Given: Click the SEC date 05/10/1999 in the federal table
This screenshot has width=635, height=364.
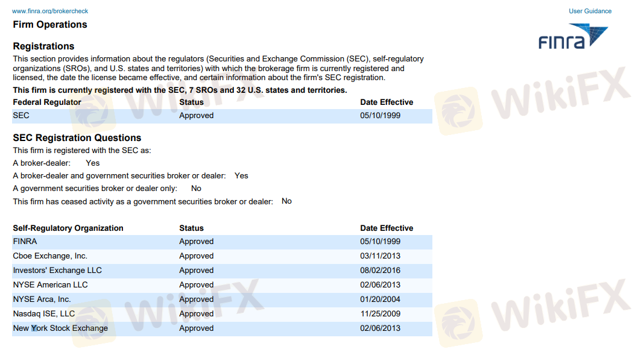Looking at the screenshot, I should tap(380, 115).
